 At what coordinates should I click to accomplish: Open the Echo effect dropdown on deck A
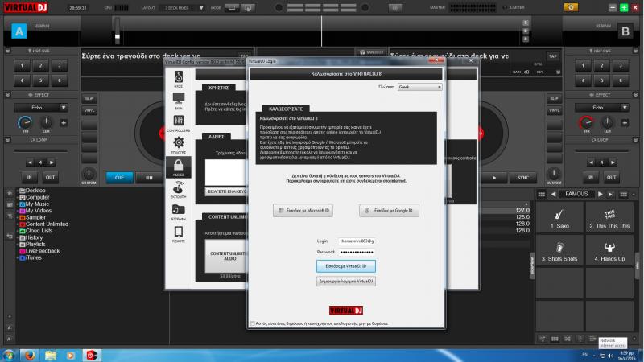pyautogui.click(x=39, y=107)
